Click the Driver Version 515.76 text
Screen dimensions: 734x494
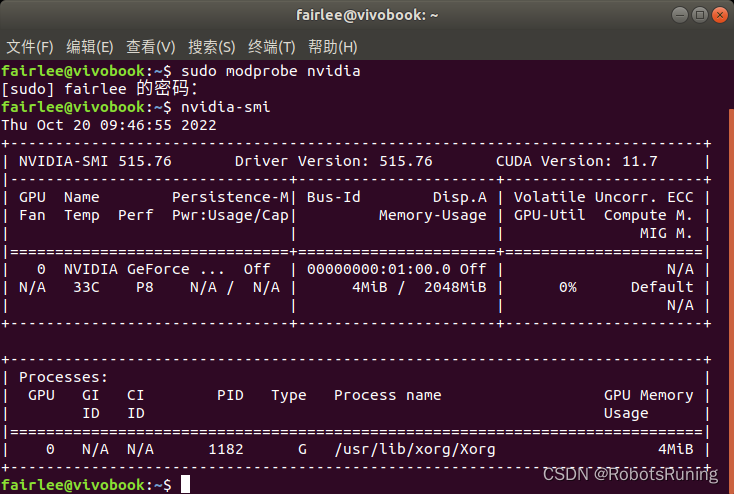333,161
